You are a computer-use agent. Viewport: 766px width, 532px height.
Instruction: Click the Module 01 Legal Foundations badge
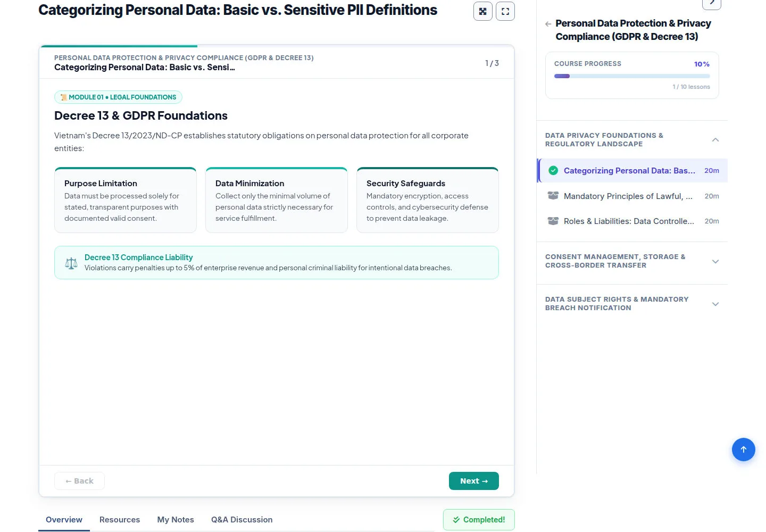(x=118, y=97)
